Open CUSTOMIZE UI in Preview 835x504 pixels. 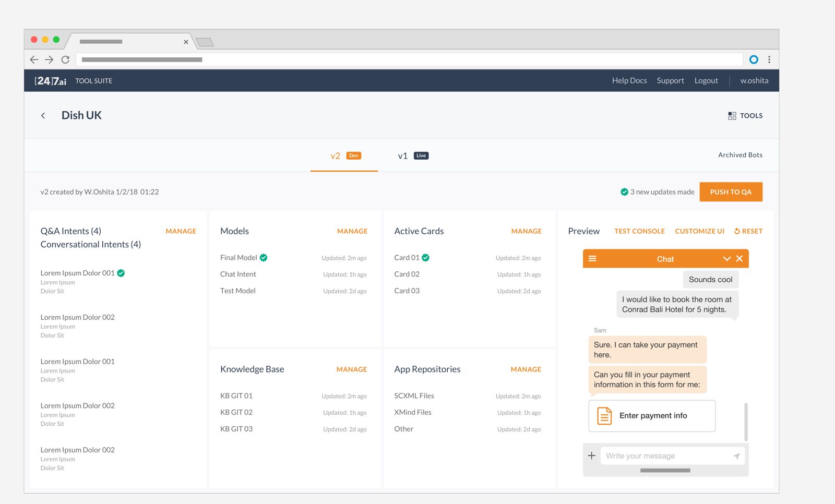pos(699,231)
